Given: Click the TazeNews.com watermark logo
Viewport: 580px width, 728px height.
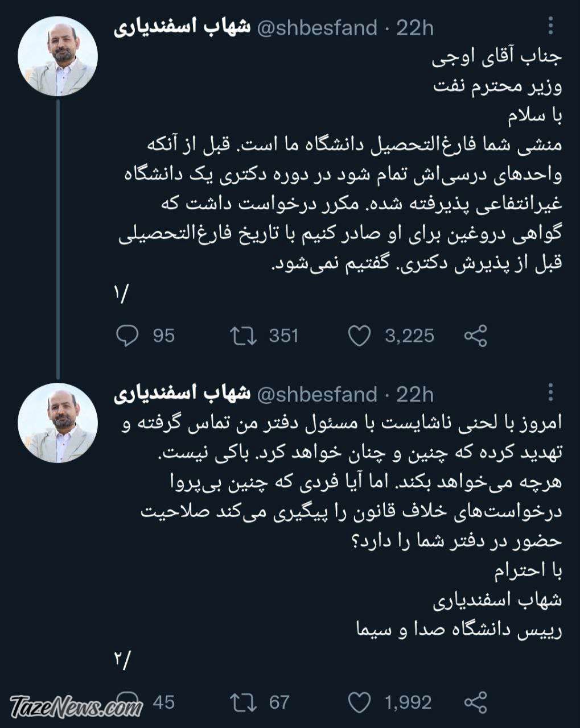Looking at the screenshot, I should 77,706.
